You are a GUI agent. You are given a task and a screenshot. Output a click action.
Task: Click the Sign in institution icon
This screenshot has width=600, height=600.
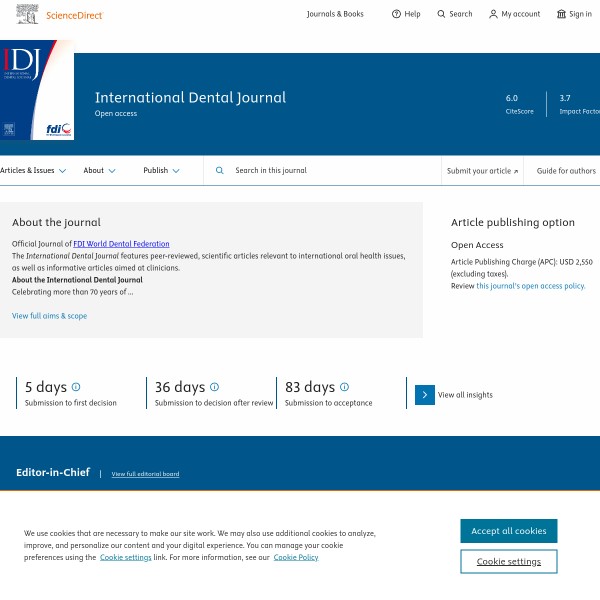[561, 14]
